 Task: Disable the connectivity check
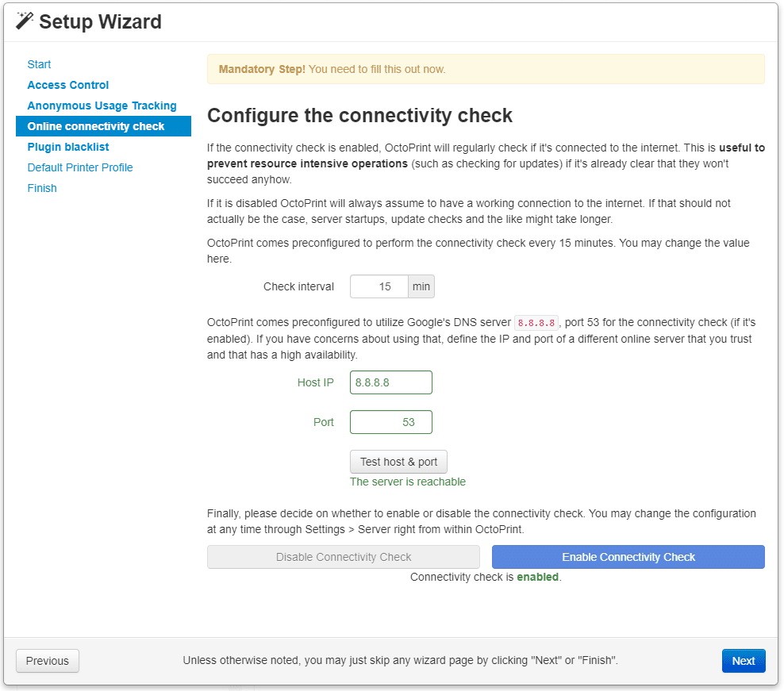pyautogui.click(x=343, y=557)
